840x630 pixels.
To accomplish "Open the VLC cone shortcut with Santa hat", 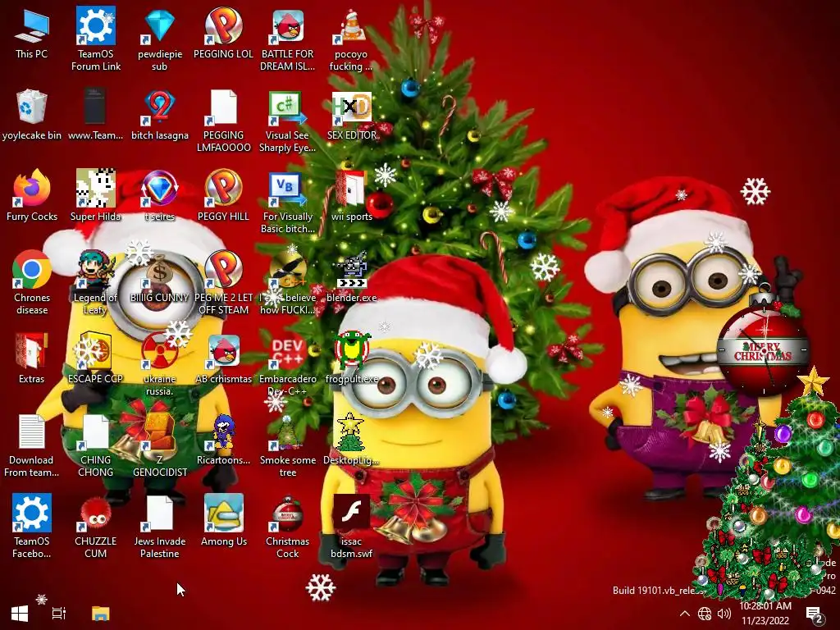I will 351,39.
